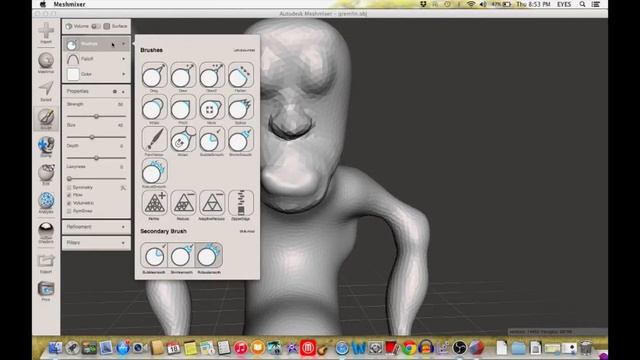Image resolution: width=640 pixels, height=360 pixels.
Task: Select the BubbleSmooth primary brush
Action: click(x=212, y=139)
